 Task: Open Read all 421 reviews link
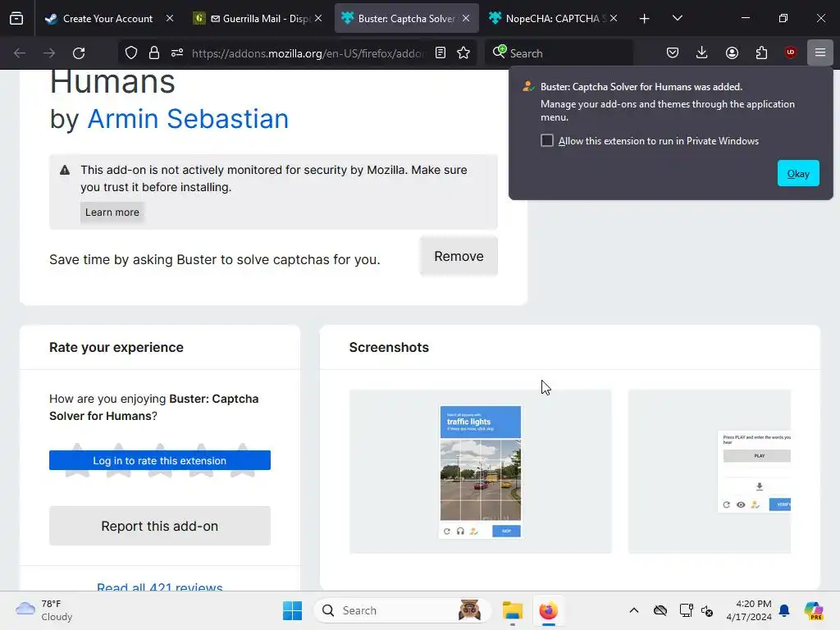pos(160,587)
